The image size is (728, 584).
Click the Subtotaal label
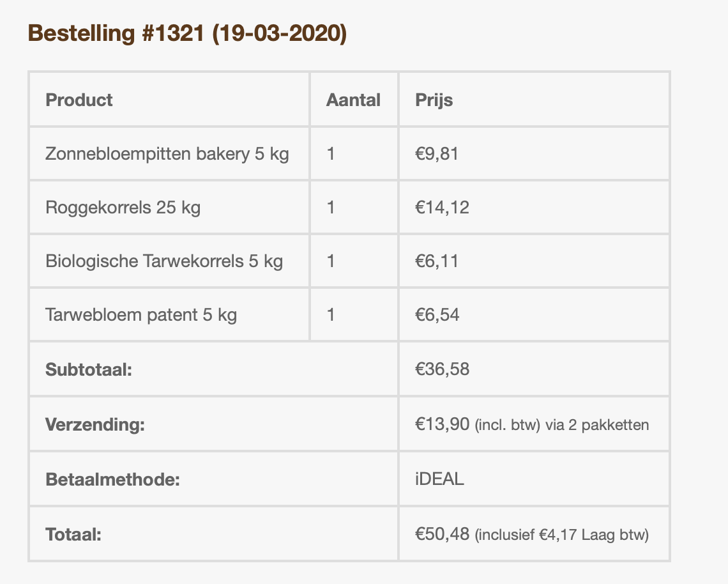(89, 369)
